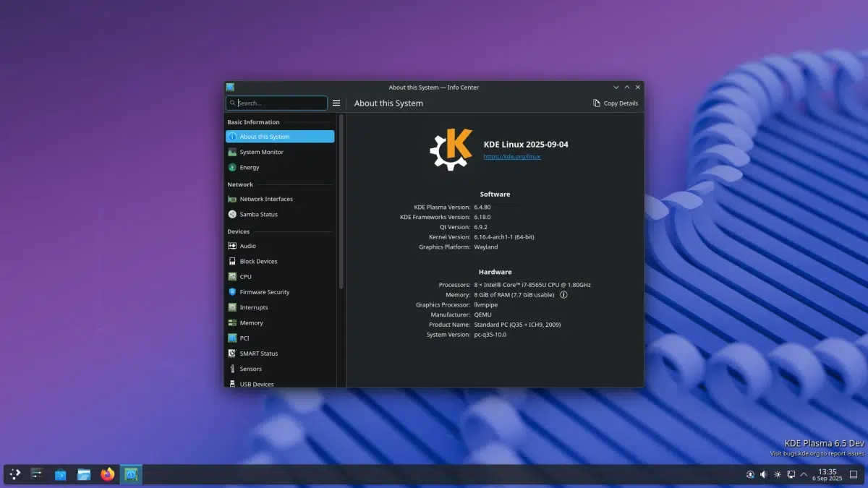Open SMART Status
Viewport: 868px width, 488px height.
(280, 354)
